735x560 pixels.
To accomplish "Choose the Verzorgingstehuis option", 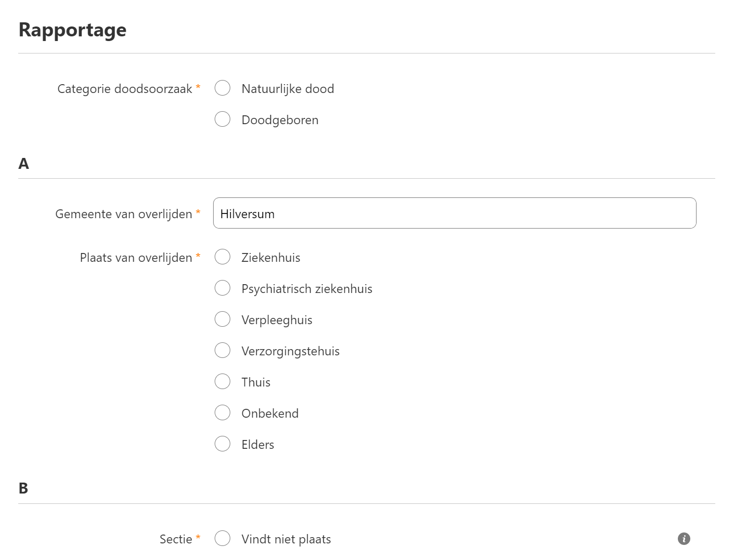I will (x=222, y=351).
